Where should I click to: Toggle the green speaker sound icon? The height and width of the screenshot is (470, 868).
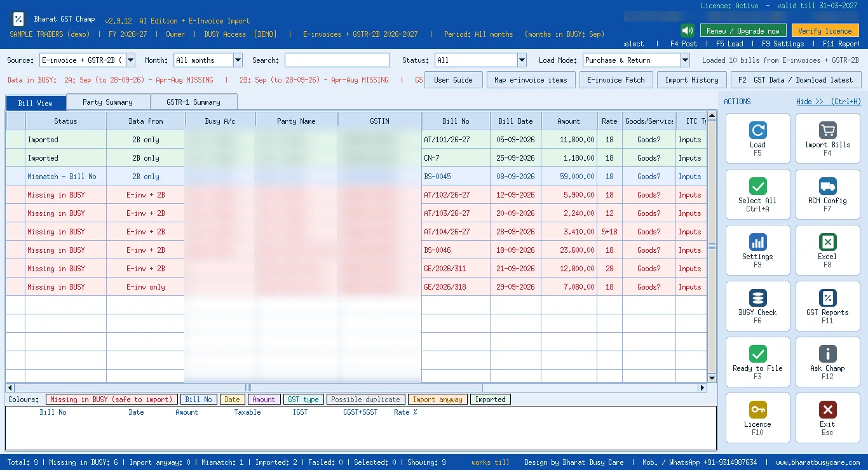tap(687, 30)
